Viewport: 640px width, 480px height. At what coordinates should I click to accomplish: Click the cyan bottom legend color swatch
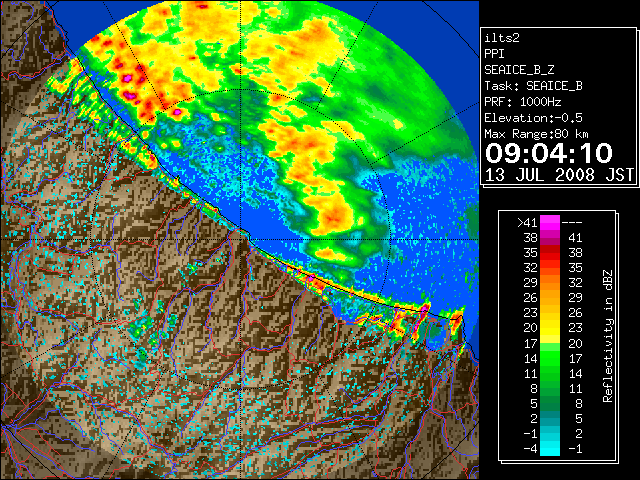(x=550, y=449)
